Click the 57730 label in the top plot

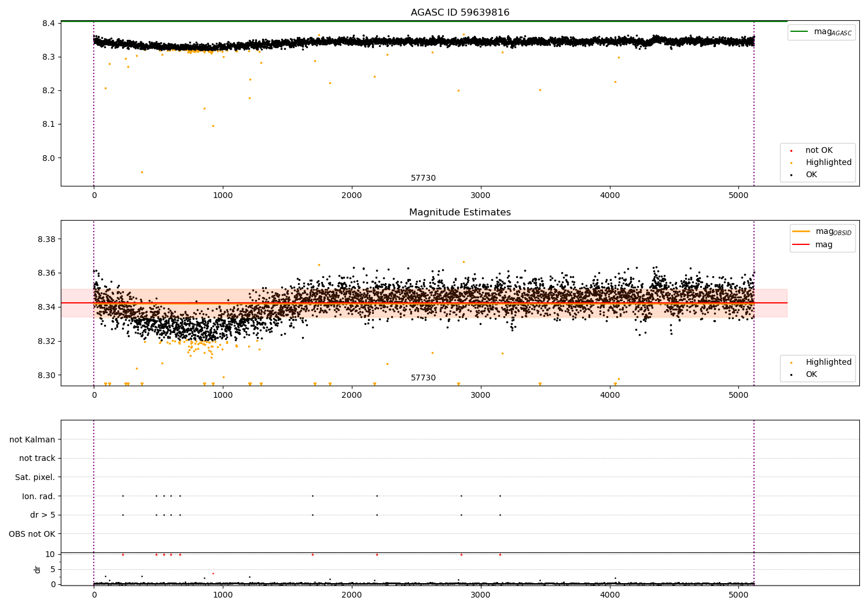tap(423, 178)
